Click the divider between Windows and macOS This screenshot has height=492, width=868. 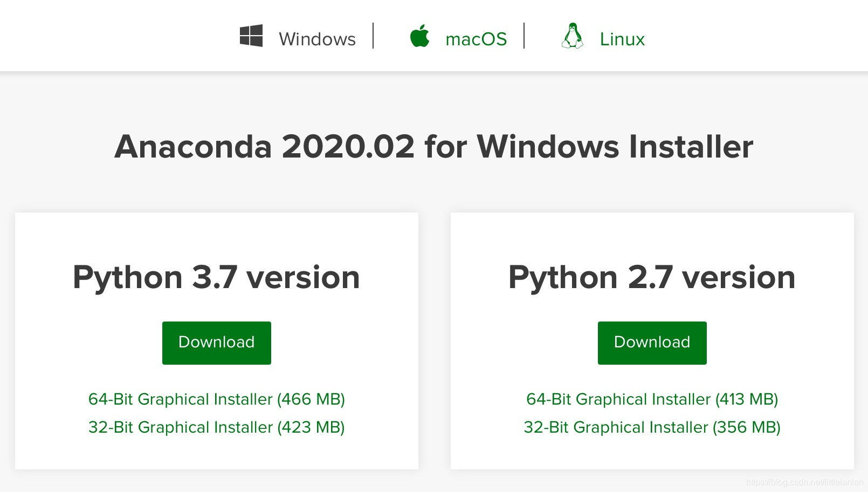point(373,36)
